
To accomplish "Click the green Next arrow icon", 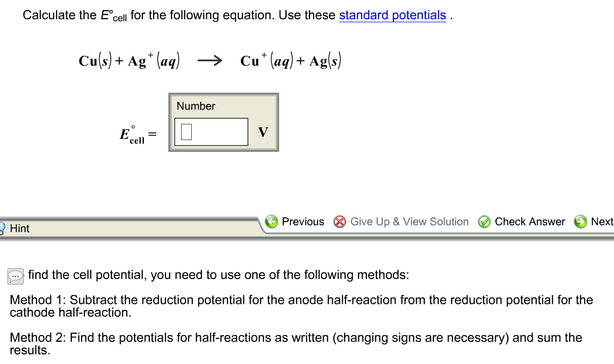I will click(x=581, y=221).
